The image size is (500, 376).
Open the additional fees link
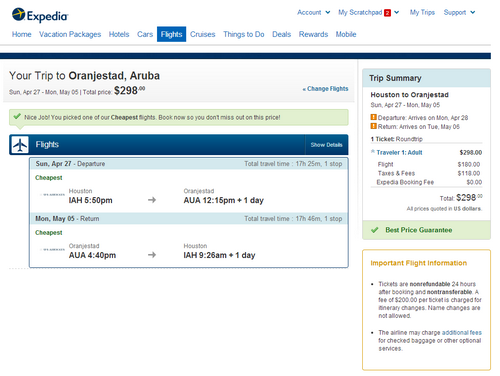pos(462,333)
